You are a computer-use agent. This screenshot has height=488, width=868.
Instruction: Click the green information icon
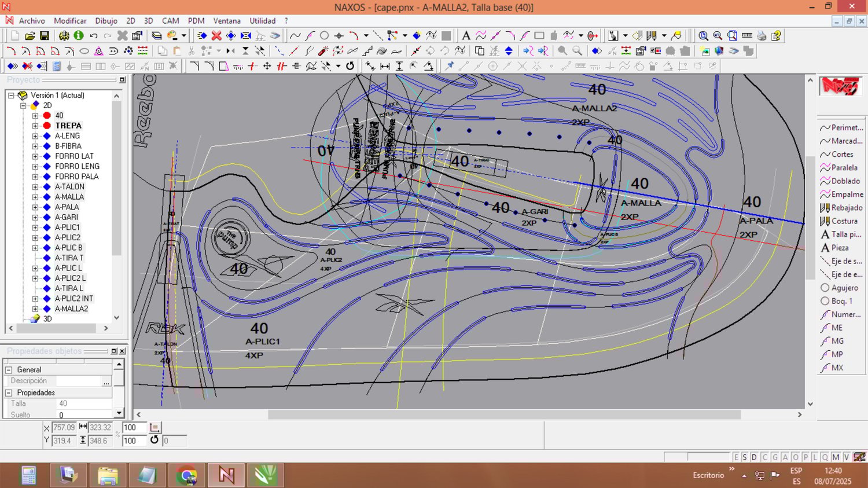pyautogui.click(x=79, y=36)
